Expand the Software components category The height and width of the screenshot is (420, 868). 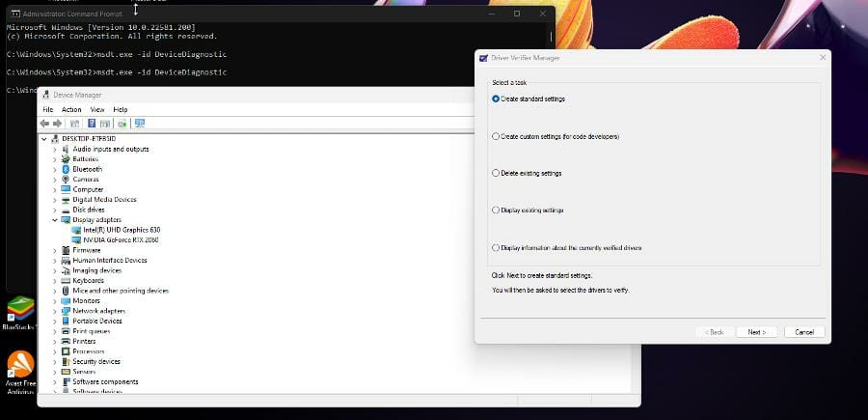pos(54,382)
